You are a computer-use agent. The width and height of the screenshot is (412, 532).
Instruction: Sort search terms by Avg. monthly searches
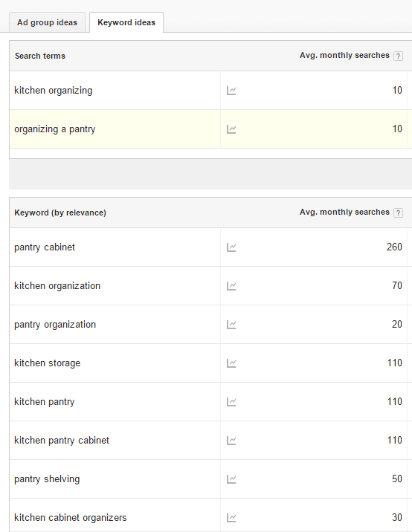[344, 55]
